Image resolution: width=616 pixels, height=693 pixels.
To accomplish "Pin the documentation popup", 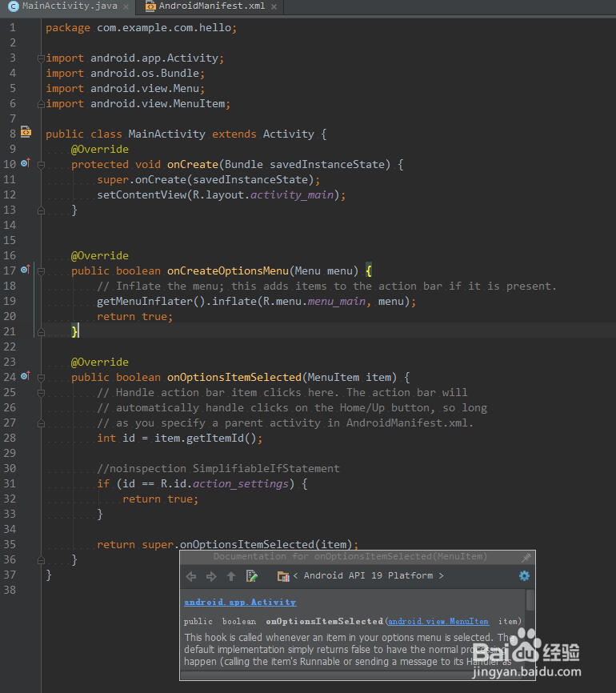I will 526,558.
